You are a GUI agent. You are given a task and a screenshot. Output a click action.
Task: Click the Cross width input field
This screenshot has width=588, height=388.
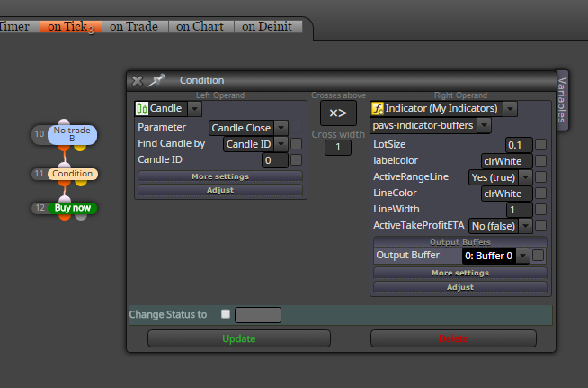338,148
